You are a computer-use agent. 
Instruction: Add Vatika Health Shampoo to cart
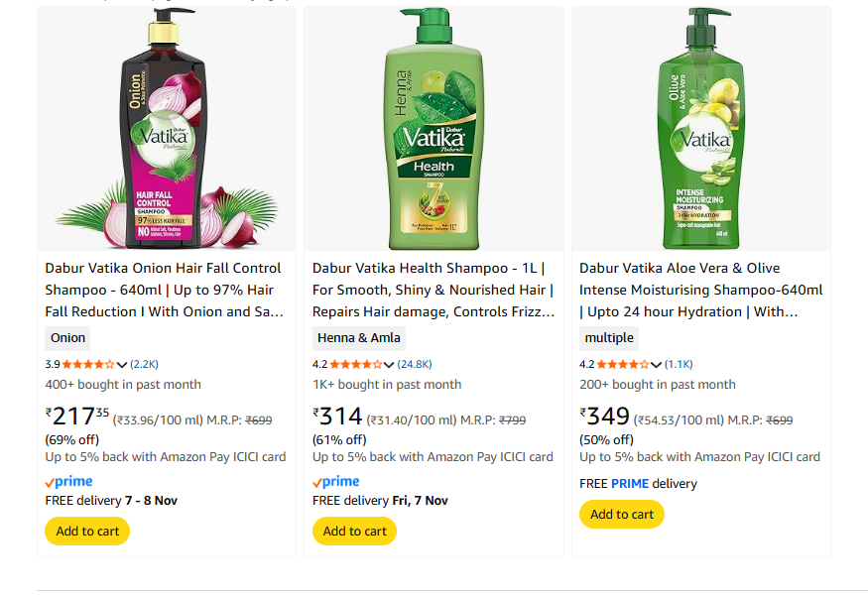(x=354, y=531)
